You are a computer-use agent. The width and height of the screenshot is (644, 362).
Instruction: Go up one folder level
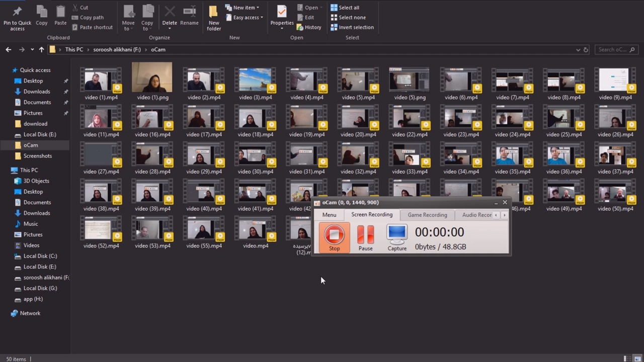tap(42, 50)
